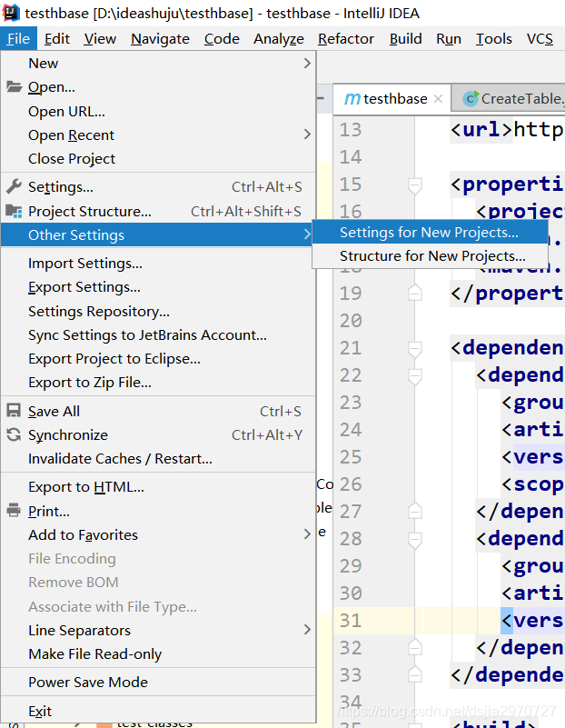The image size is (565, 728).
Task: Open the Code menu
Action: [222, 38]
